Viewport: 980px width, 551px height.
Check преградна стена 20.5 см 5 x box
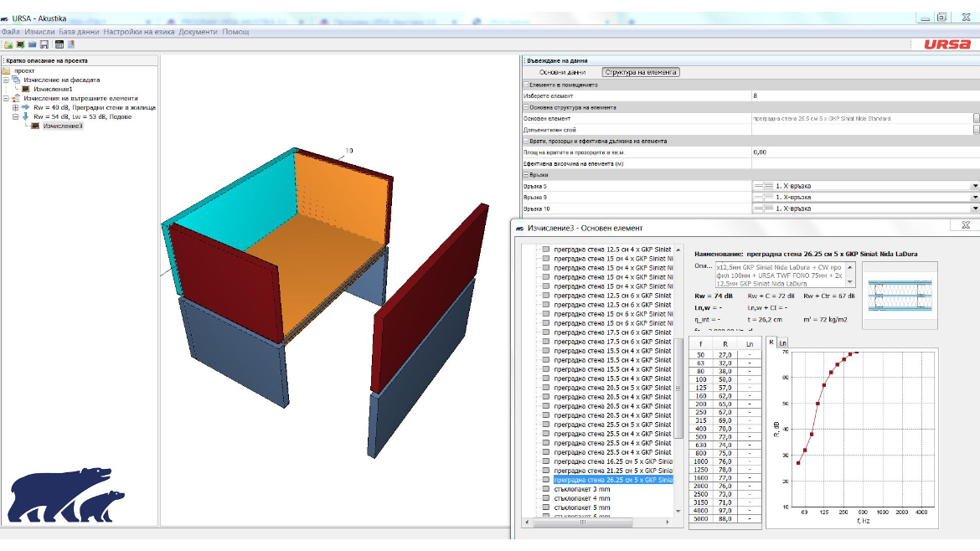coord(545,388)
